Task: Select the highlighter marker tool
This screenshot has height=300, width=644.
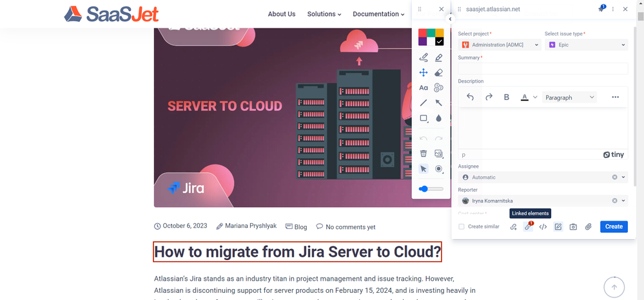Action: click(438, 58)
